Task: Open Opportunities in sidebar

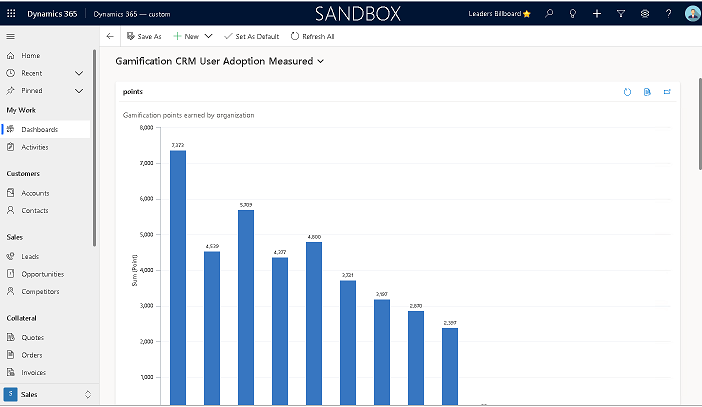Action: tap(43, 274)
